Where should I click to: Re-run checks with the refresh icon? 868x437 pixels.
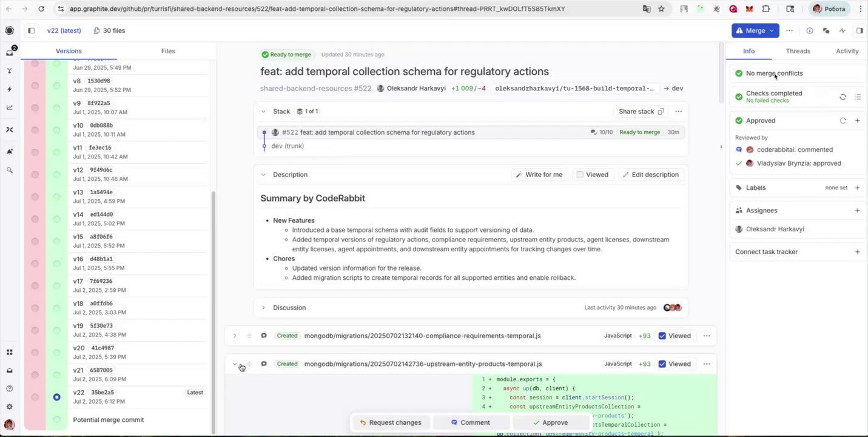click(x=843, y=97)
